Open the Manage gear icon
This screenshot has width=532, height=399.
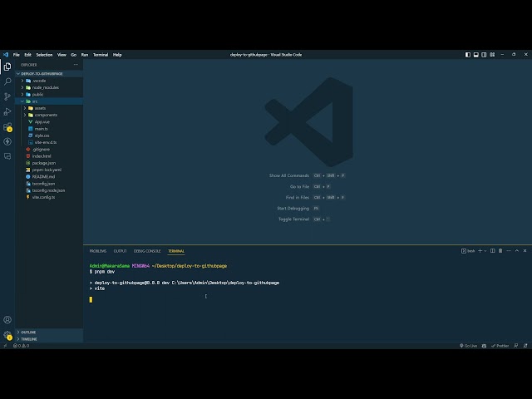click(x=7, y=335)
